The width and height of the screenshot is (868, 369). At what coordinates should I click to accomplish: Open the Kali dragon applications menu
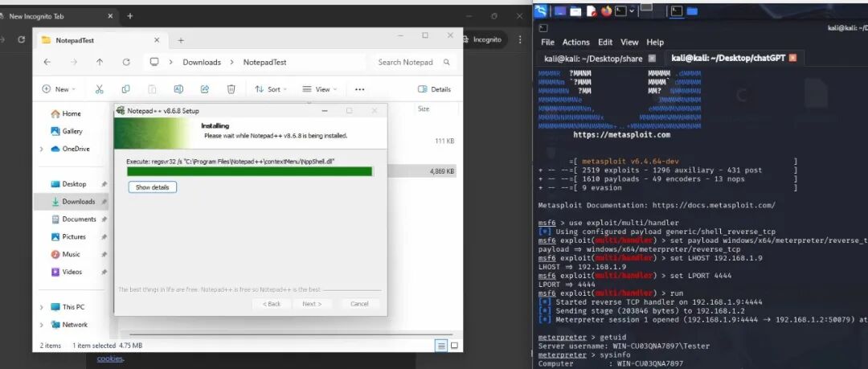(540, 10)
